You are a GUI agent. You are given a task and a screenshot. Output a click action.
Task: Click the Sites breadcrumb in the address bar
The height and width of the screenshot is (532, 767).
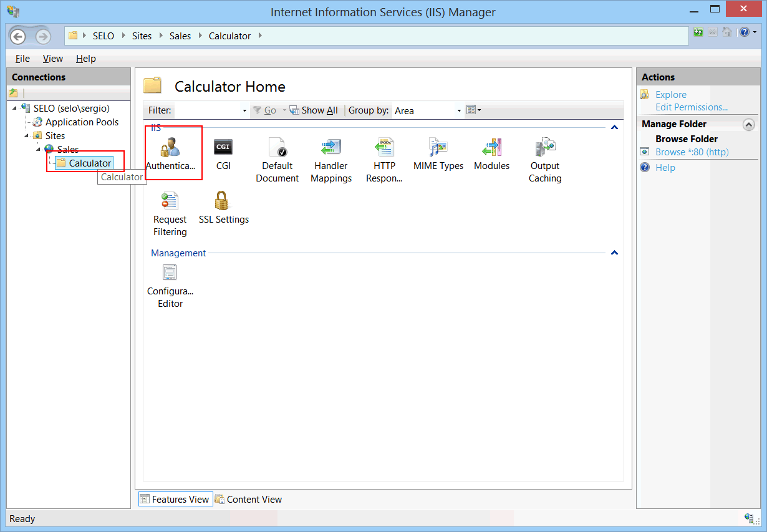point(142,36)
